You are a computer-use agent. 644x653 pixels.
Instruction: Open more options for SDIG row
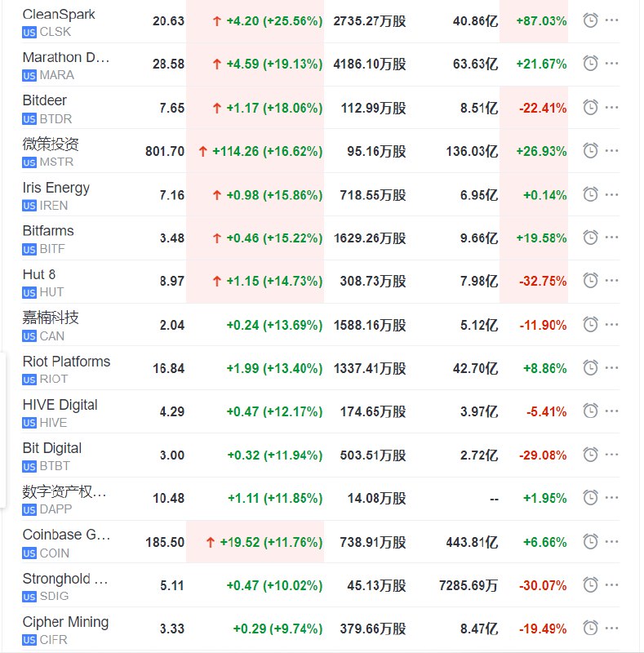(611, 584)
